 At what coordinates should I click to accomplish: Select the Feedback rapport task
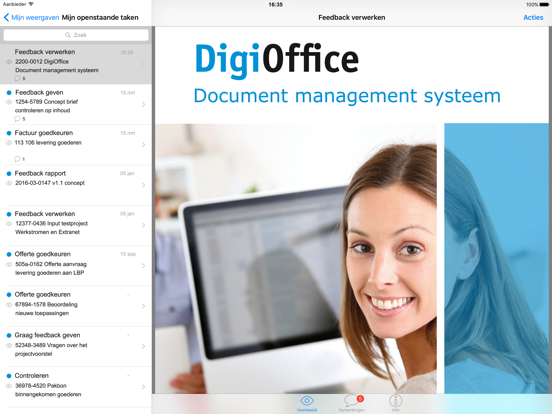click(76, 185)
